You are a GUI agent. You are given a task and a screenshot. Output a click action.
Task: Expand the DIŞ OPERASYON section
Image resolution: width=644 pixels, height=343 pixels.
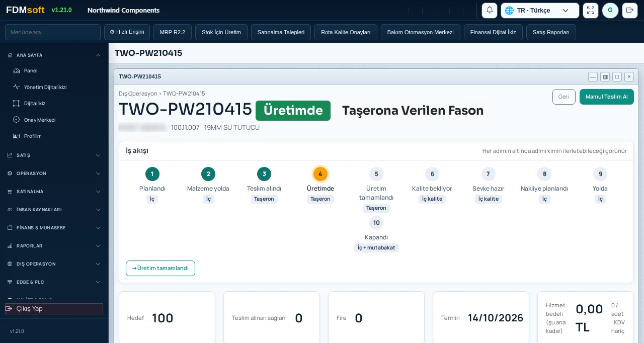[x=54, y=264]
